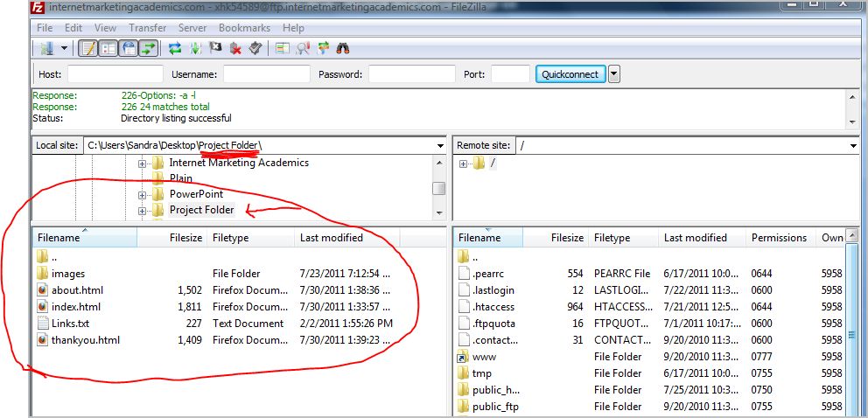Open the Bookmarks menu

(x=244, y=28)
